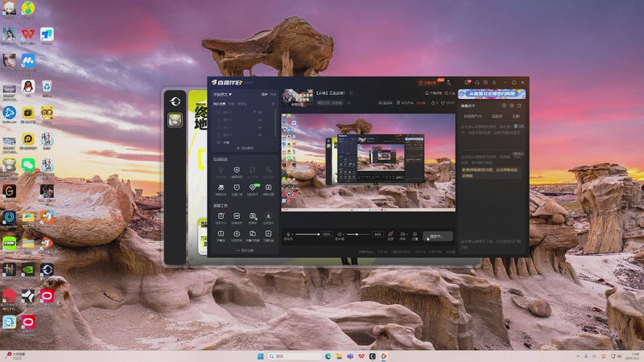Collapse the tool panel with bottom toggle

245,250
